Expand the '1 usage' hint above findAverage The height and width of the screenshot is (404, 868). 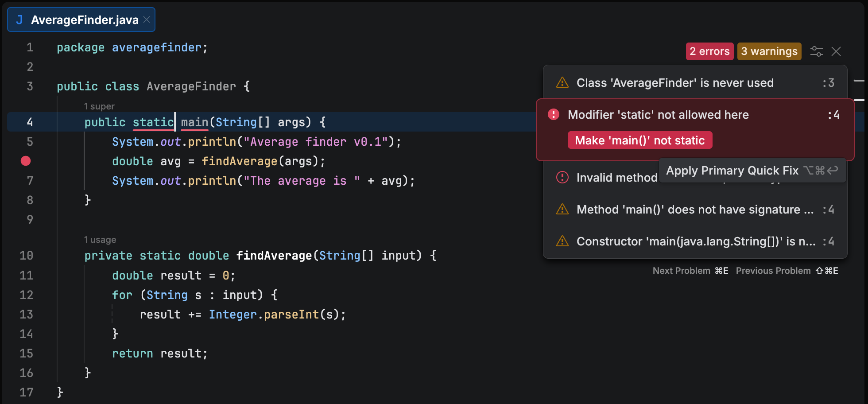point(100,239)
